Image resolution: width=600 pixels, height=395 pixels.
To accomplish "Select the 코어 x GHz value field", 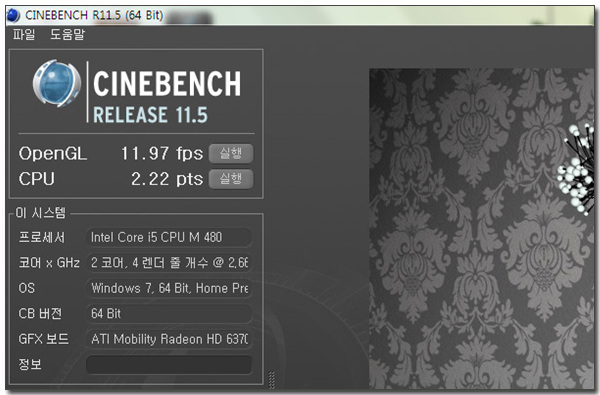I will point(169,263).
